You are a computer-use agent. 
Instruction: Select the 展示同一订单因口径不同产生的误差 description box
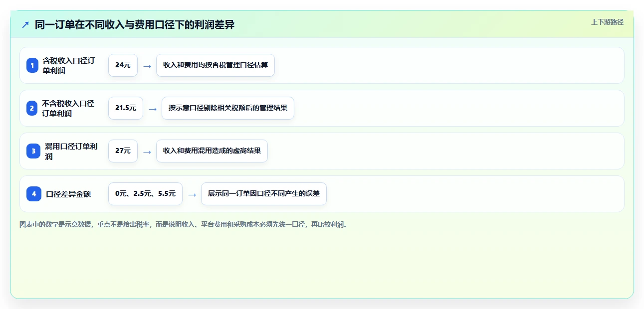tap(264, 194)
